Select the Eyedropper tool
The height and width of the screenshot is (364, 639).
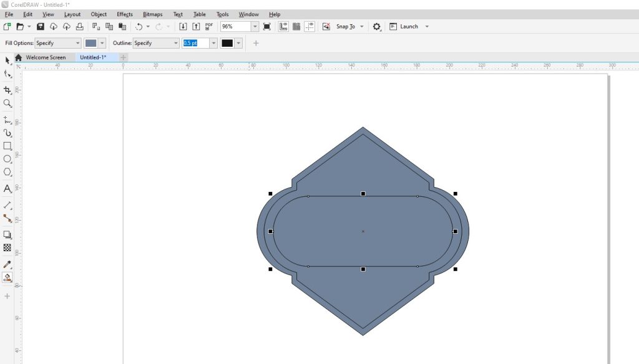coord(7,265)
